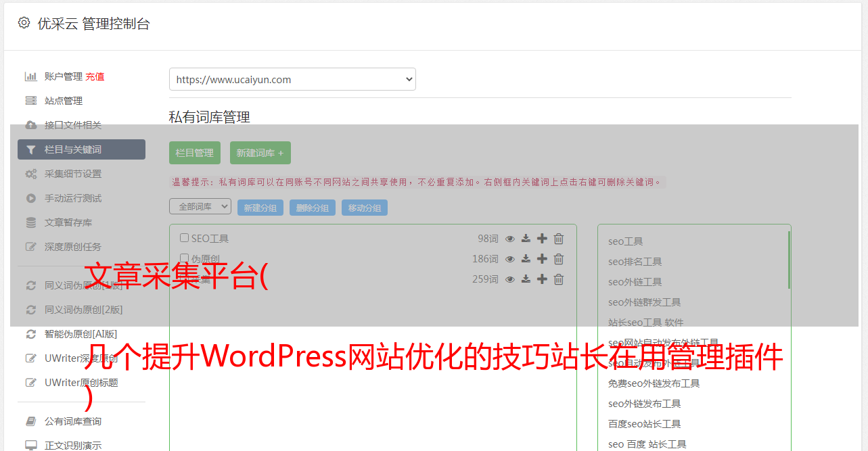Viewport: 868px width, 451px height.
Task: Click the eye icon in the 伪原创 row
Action: [x=510, y=259]
